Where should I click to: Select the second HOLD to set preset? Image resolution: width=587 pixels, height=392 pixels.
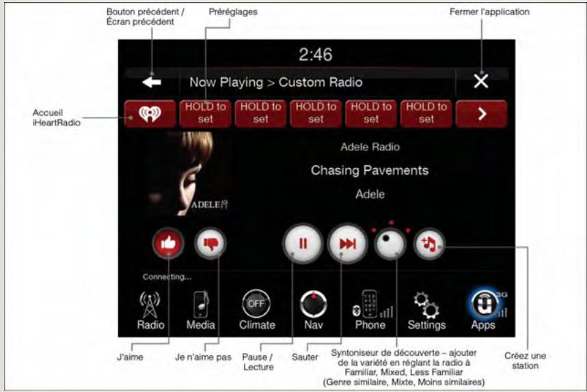[260, 114]
